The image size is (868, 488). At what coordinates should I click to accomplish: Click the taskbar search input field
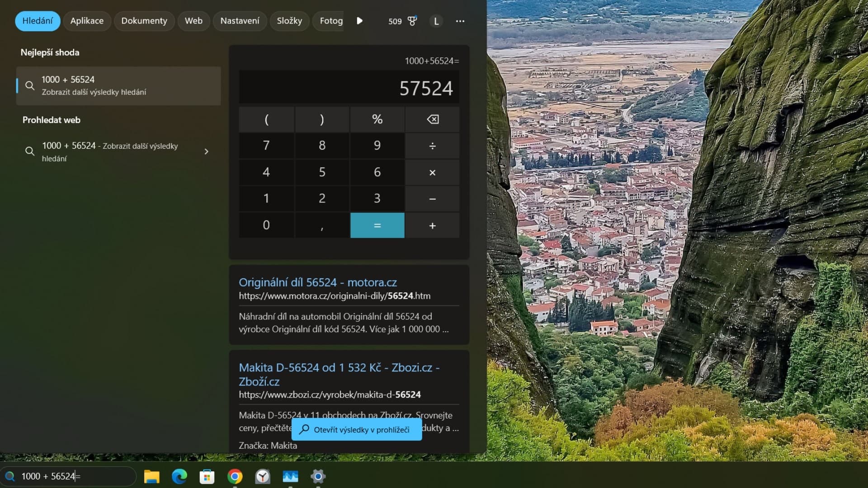point(72,476)
